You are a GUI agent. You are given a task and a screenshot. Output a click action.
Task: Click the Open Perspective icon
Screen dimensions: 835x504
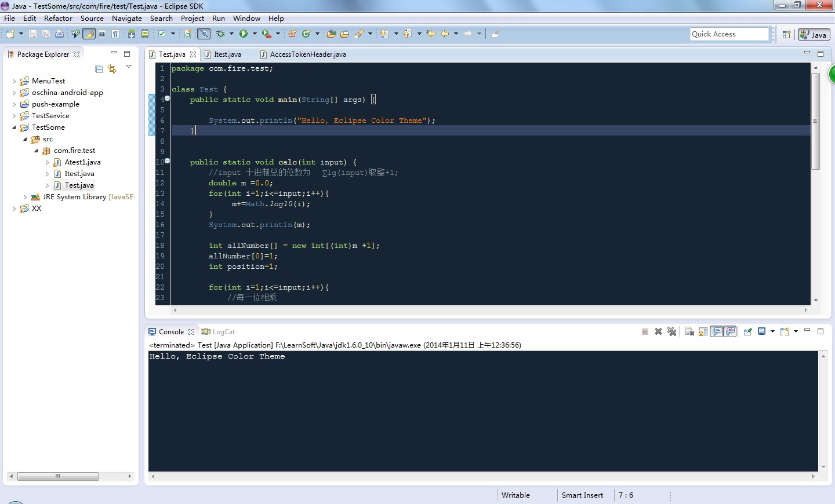click(x=786, y=35)
